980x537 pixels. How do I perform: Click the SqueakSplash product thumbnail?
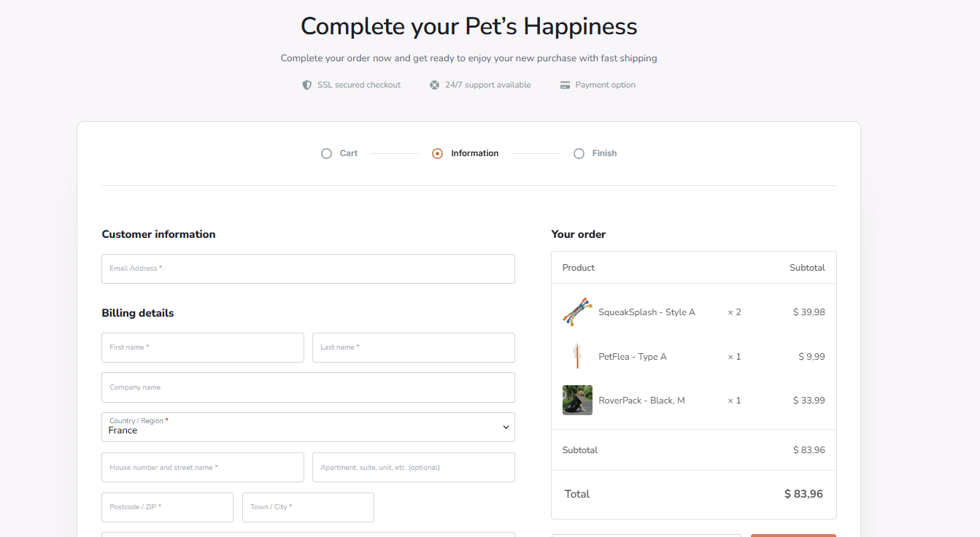[x=577, y=312]
